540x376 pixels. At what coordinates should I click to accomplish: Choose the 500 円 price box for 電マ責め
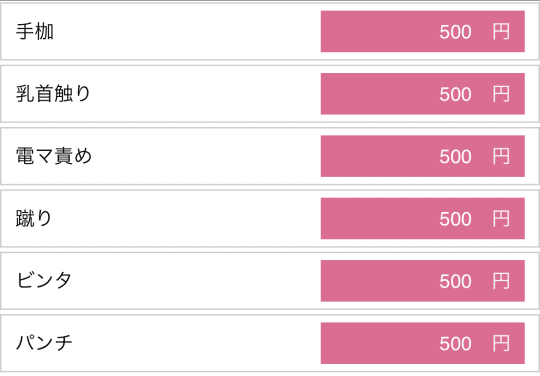coord(423,156)
